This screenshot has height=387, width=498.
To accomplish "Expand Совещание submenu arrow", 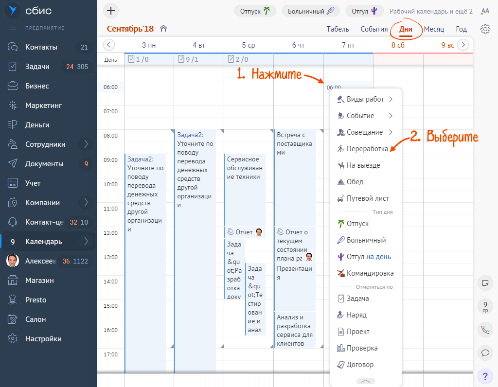I will tap(390, 132).
